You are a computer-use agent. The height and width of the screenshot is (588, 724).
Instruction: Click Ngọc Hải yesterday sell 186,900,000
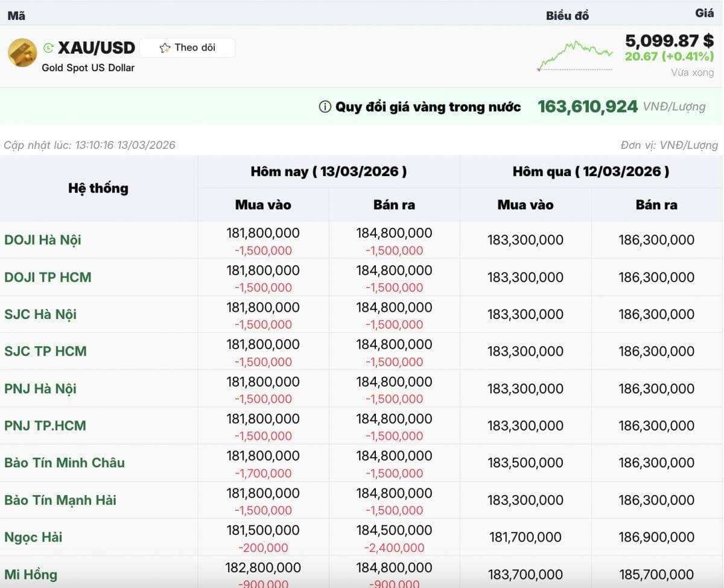[x=656, y=537]
